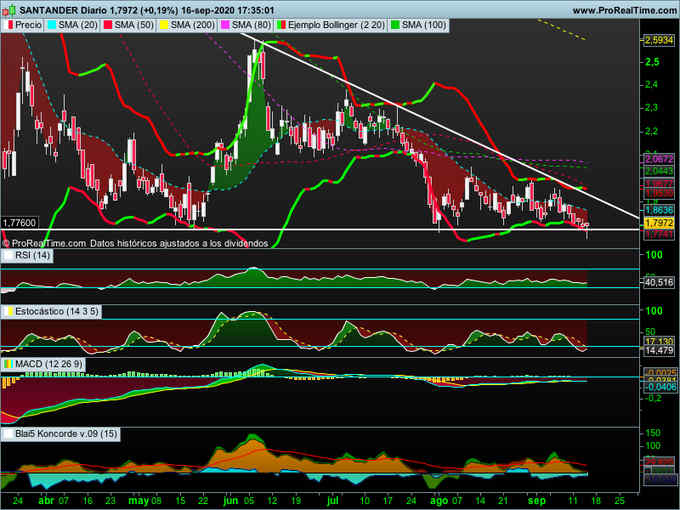
Task: Click the RSI white square icon
Action: [8, 255]
